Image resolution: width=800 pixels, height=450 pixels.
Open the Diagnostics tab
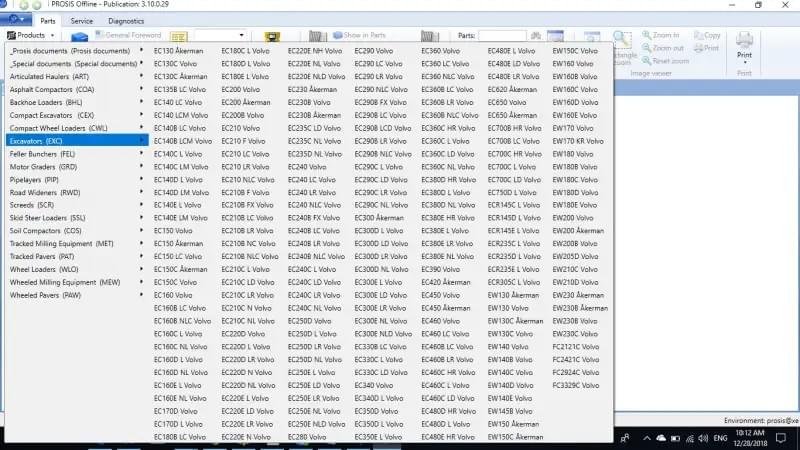[x=126, y=21]
